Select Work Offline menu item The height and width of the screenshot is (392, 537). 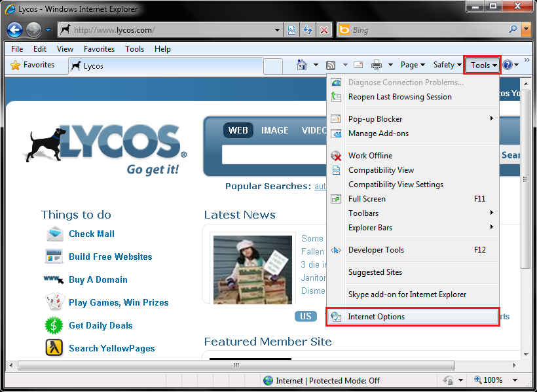coord(413,156)
